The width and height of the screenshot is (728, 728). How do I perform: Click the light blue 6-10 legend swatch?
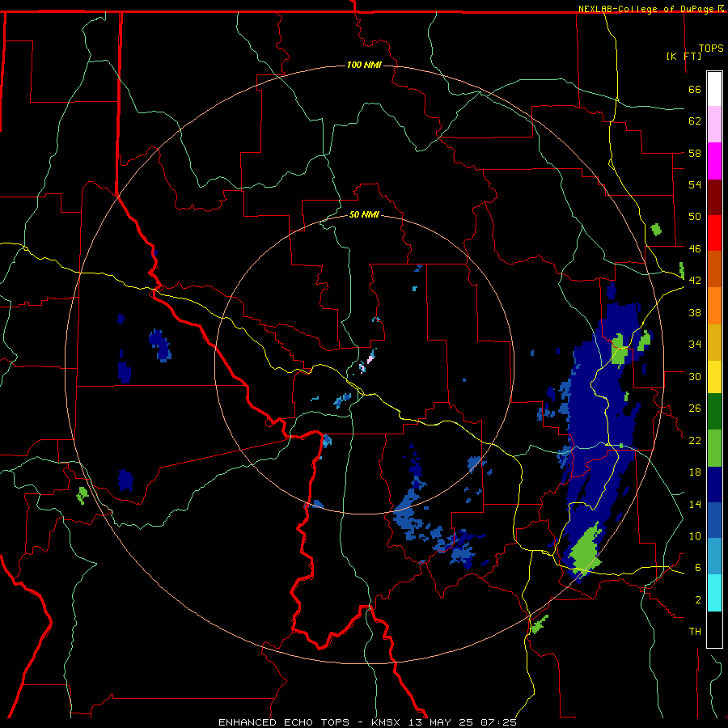point(714,556)
